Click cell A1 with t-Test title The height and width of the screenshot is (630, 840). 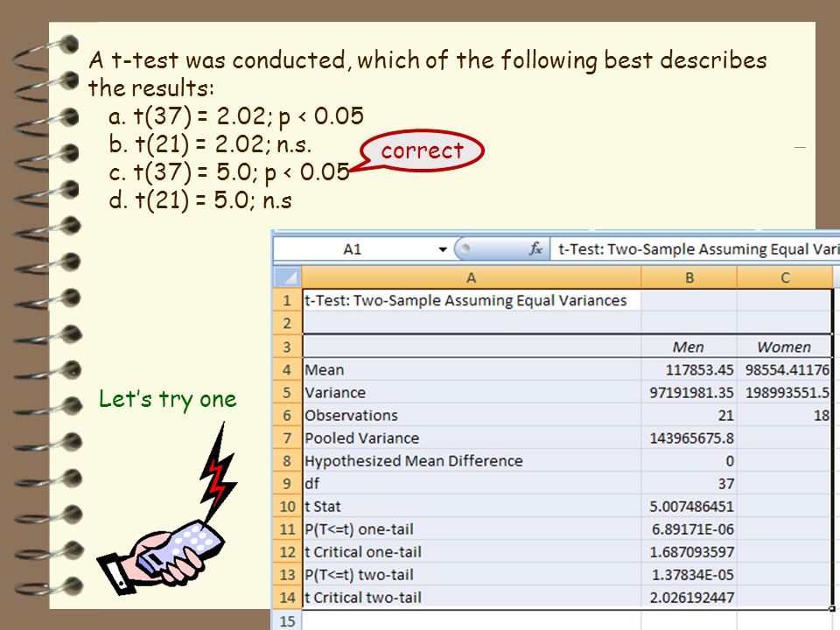472,300
